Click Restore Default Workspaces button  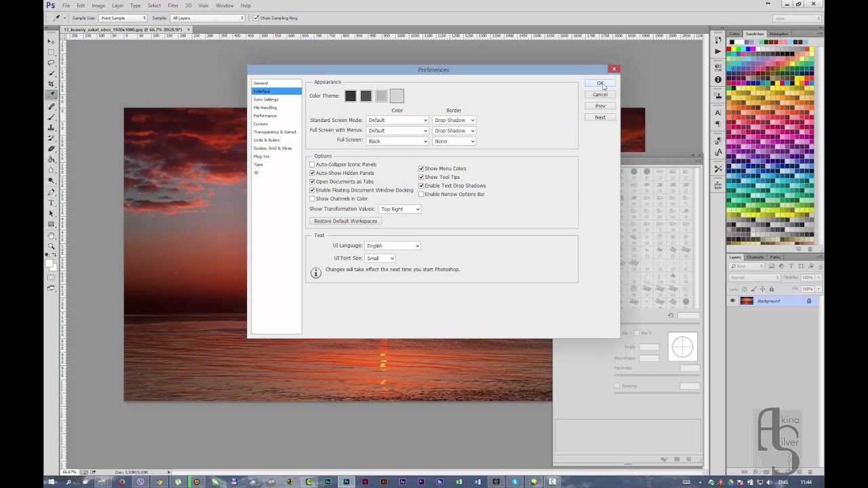(x=346, y=221)
